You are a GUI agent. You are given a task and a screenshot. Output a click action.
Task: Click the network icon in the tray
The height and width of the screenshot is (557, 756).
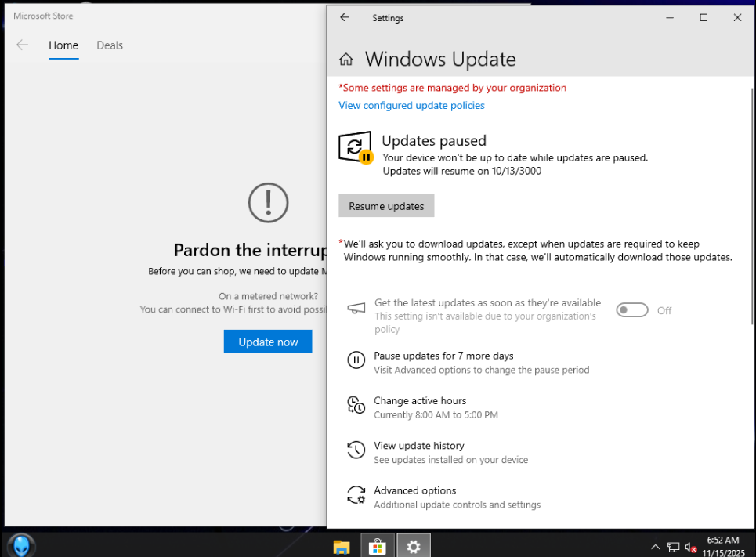[673, 548]
